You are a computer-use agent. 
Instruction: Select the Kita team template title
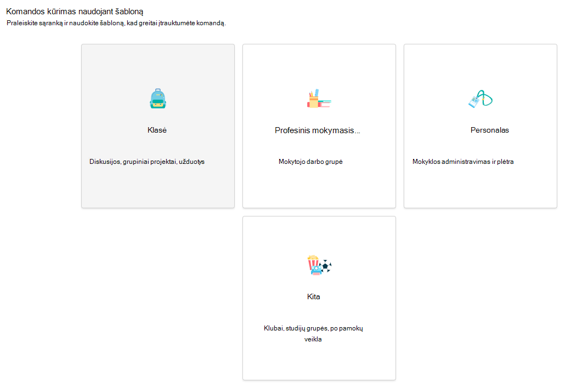[x=314, y=296]
